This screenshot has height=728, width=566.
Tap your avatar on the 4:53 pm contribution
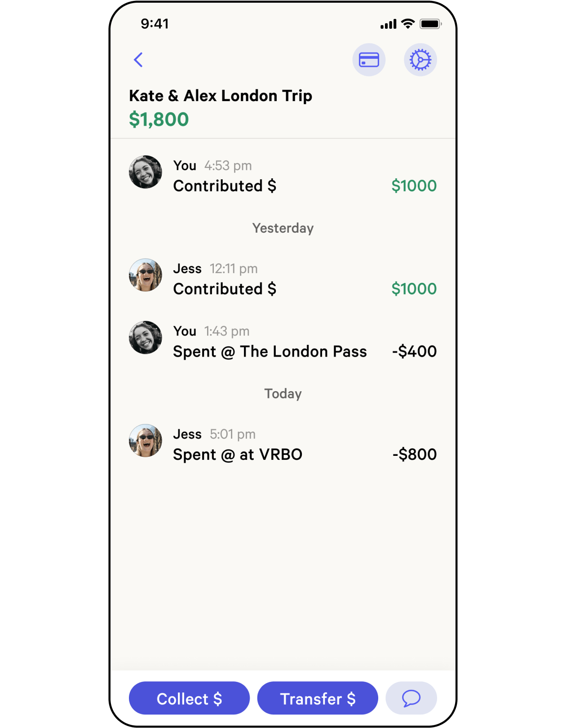point(146,172)
